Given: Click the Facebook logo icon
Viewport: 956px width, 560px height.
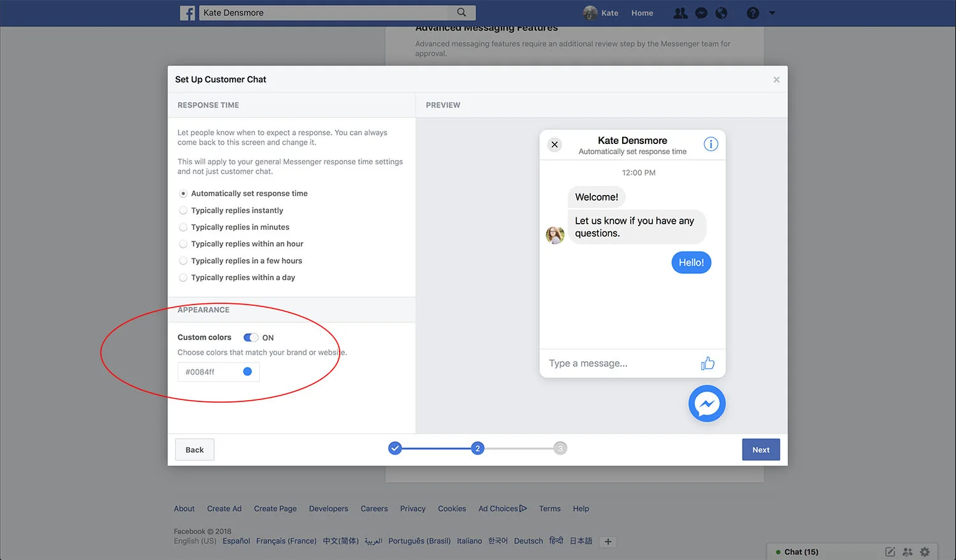Looking at the screenshot, I should pos(187,13).
